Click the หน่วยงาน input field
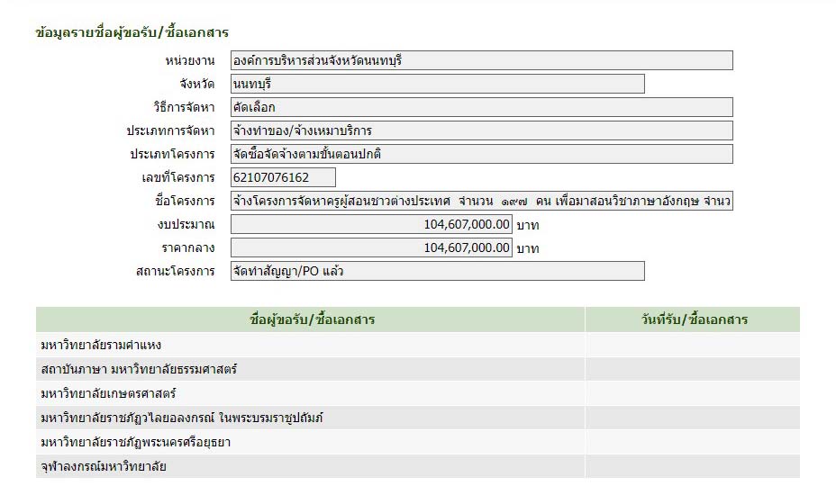The width and height of the screenshot is (836, 504). click(x=481, y=60)
